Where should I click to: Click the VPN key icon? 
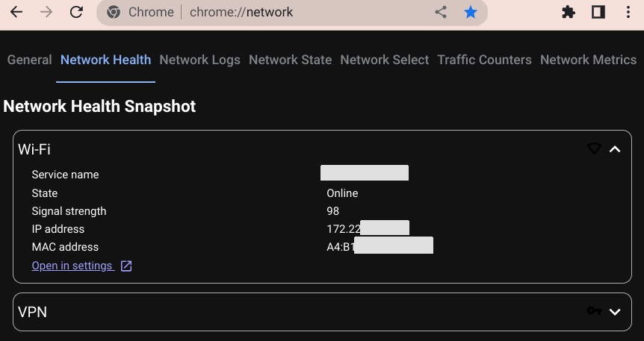[594, 311]
